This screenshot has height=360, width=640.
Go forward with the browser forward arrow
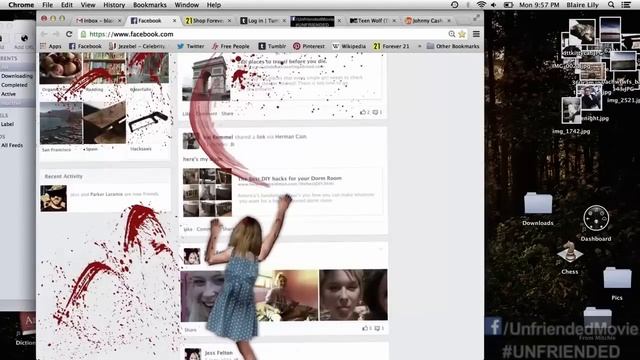[56, 34]
